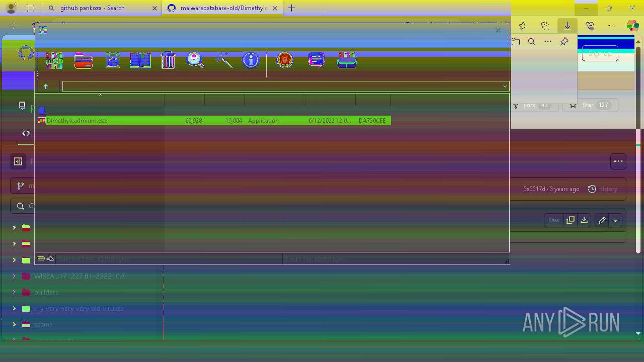Launch the Wizard wand icon
Image resolution: width=644 pixels, height=362 pixels.
point(223,60)
